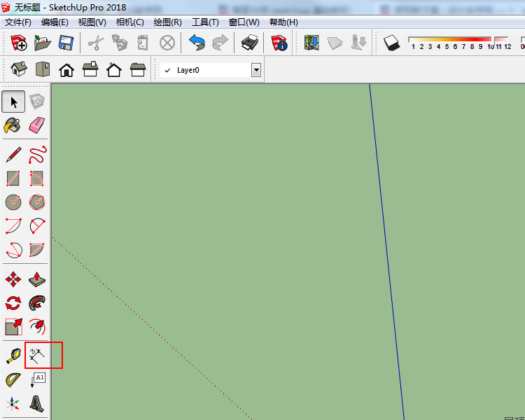Screen dimensions: 525x420
Task: Expand the Layer0 dropdown arrow
Action: [x=256, y=70]
